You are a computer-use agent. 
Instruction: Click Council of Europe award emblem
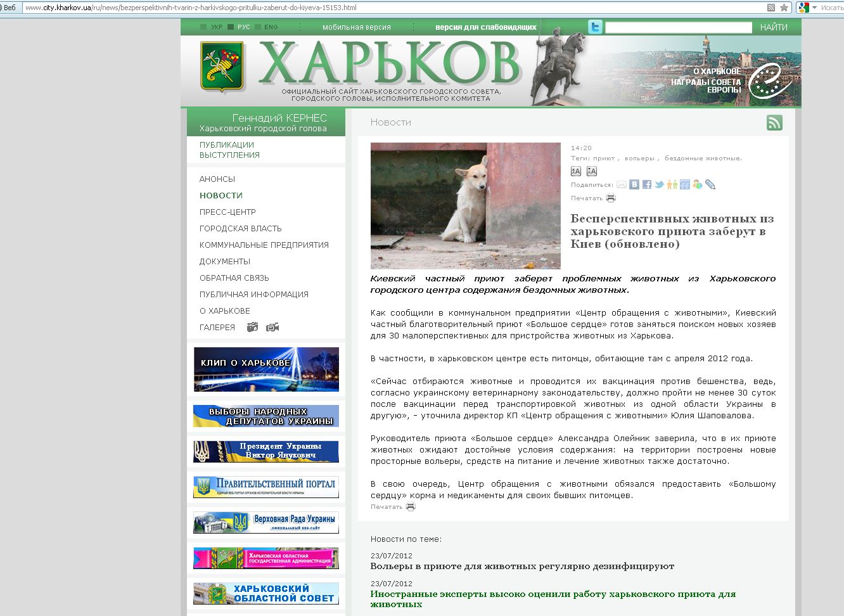[769, 81]
